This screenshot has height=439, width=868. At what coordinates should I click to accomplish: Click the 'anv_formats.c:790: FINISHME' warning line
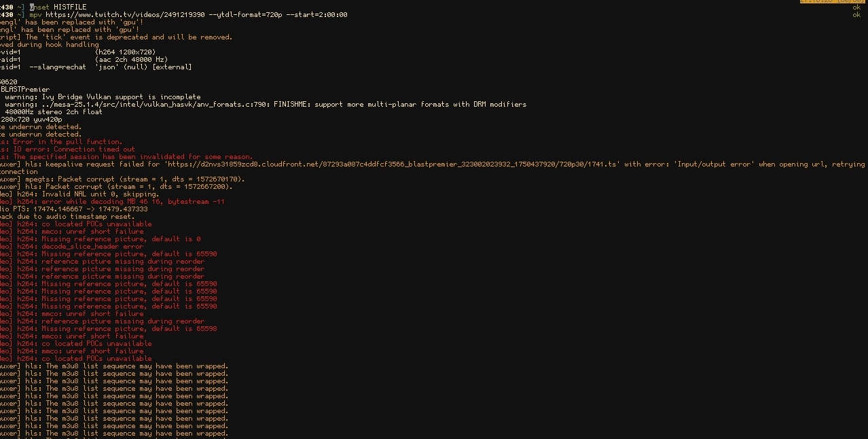pos(266,105)
